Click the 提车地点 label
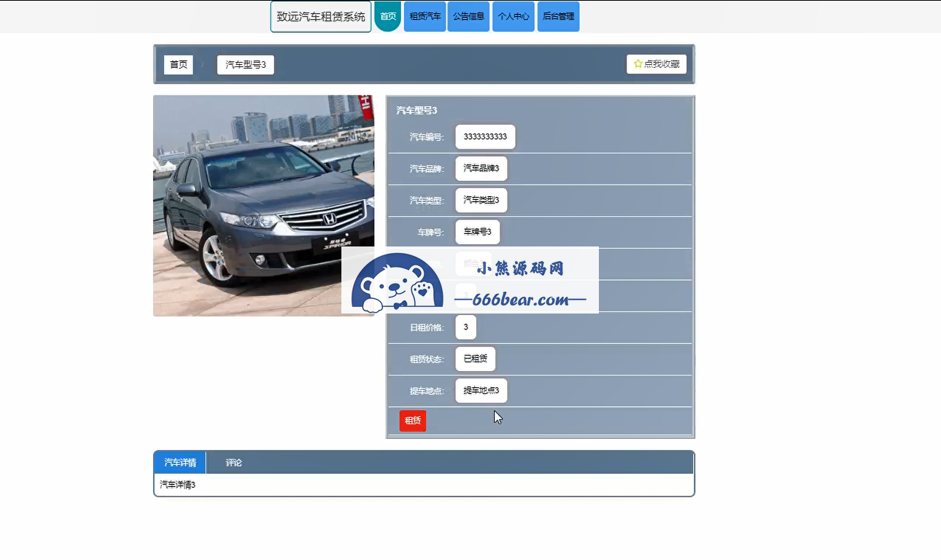941x560 pixels. tap(427, 392)
